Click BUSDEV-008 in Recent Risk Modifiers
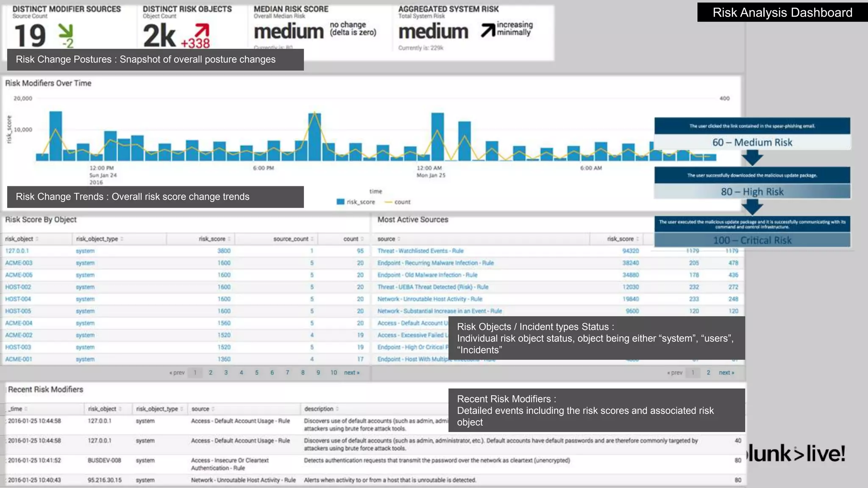The width and height of the screenshot is (868, 488). pyautogui.click(x=104, y=460)
